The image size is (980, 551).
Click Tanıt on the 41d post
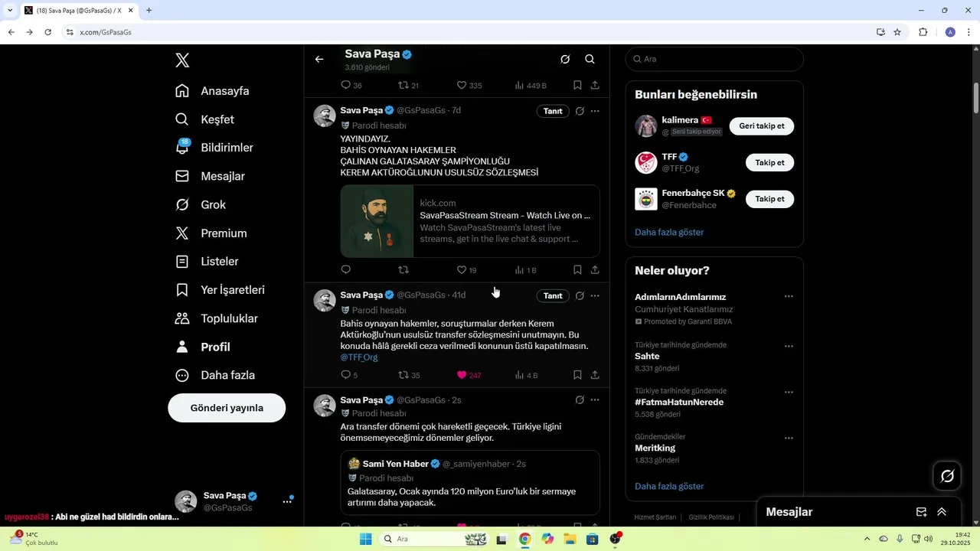click(x=553, y=295)
